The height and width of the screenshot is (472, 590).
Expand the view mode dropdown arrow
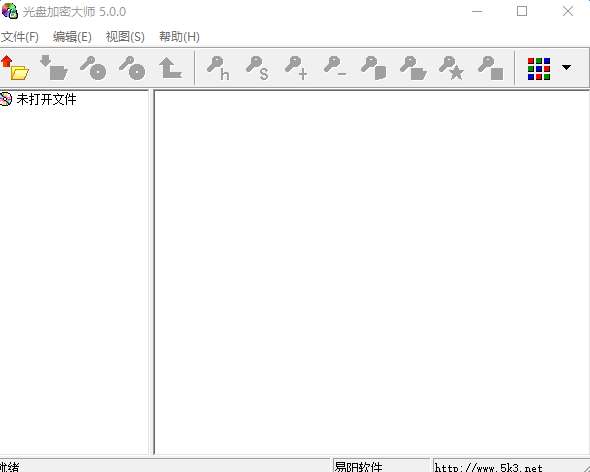point(566,67)
